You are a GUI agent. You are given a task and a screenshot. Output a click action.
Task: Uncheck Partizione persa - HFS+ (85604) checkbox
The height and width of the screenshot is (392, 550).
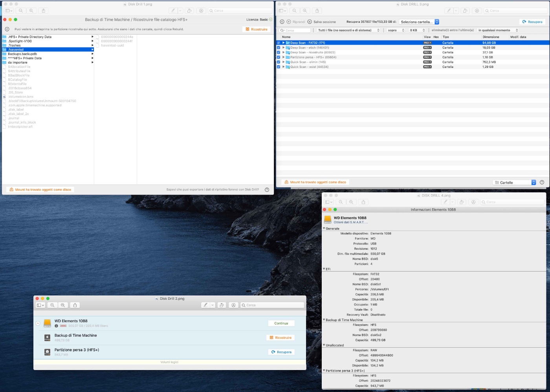coord(279,57)
